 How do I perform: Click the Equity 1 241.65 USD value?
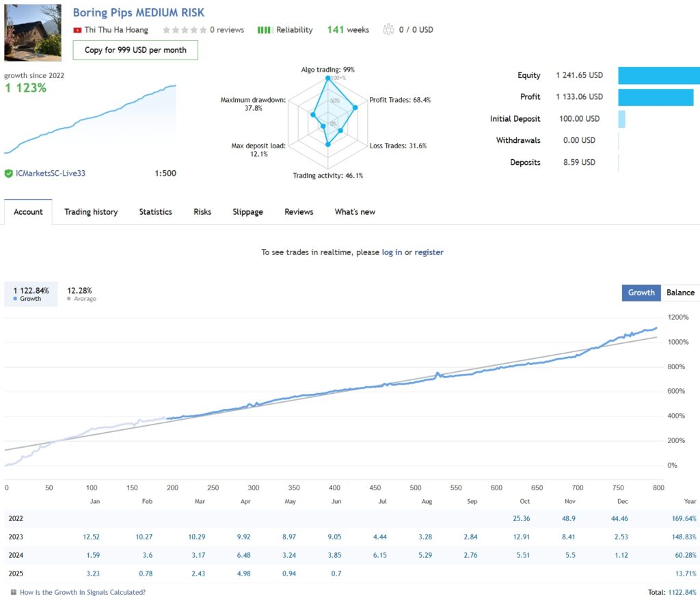(x=579, y=75)
